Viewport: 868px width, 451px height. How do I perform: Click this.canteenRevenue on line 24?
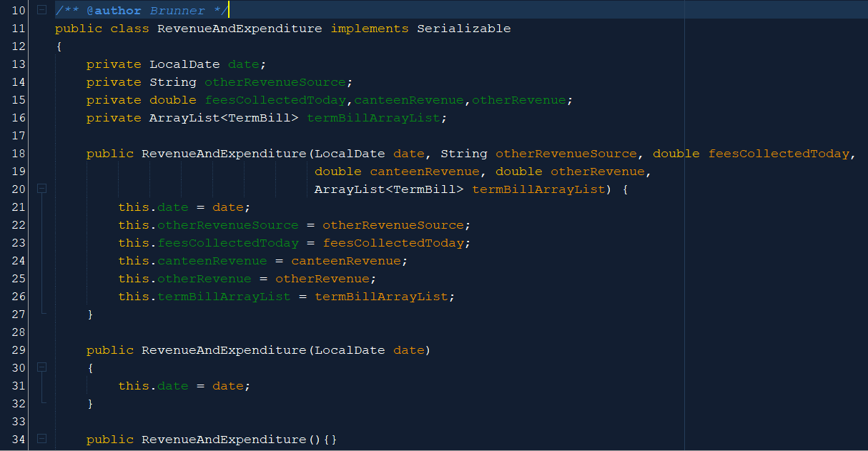coord(192,261)
